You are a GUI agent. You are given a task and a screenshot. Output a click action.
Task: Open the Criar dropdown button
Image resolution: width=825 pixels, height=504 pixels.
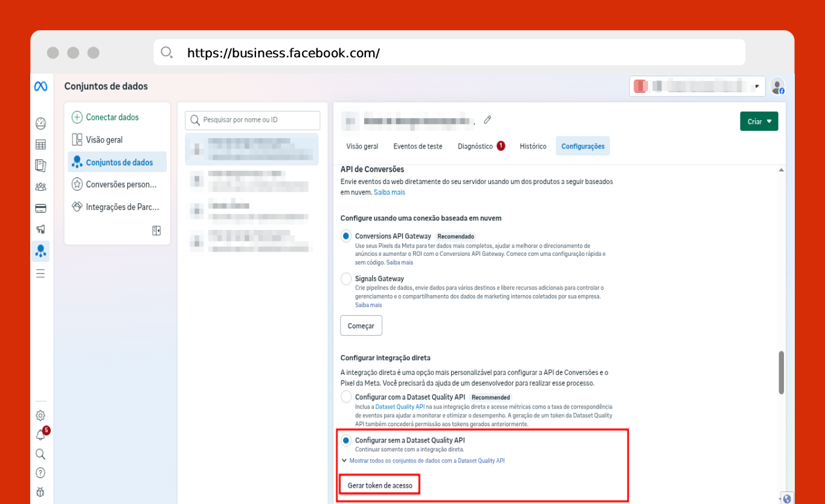(759, 121)
